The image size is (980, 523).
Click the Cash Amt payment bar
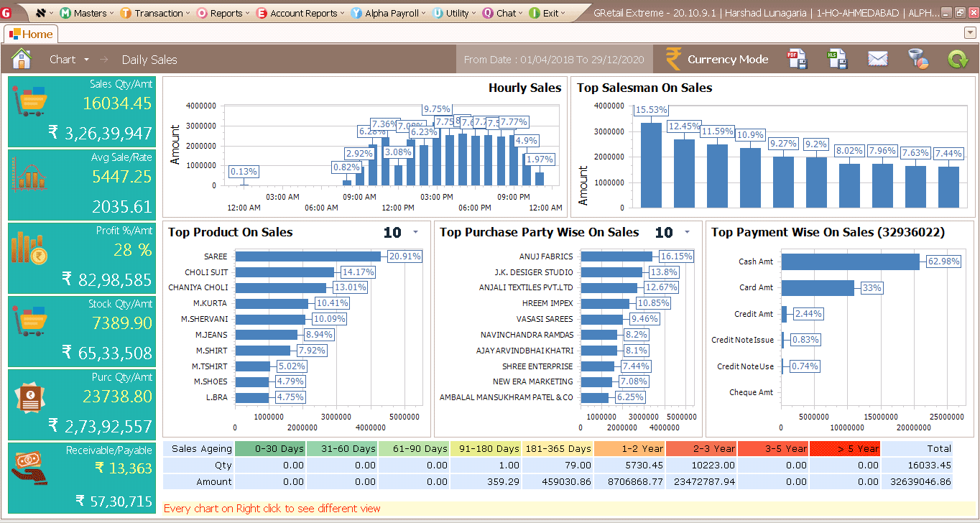coord(851,261)
